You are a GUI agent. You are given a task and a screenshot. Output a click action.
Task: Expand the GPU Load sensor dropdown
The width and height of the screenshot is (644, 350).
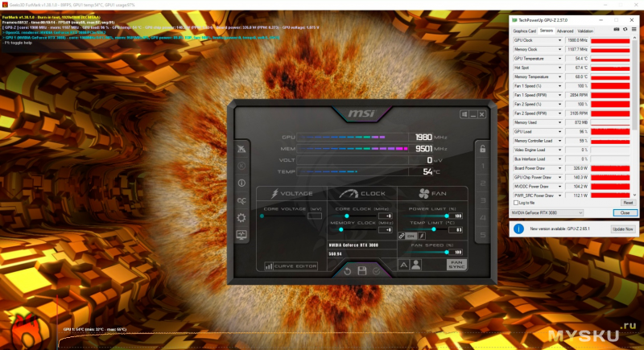pyautogui.click(x=559, y=132)
